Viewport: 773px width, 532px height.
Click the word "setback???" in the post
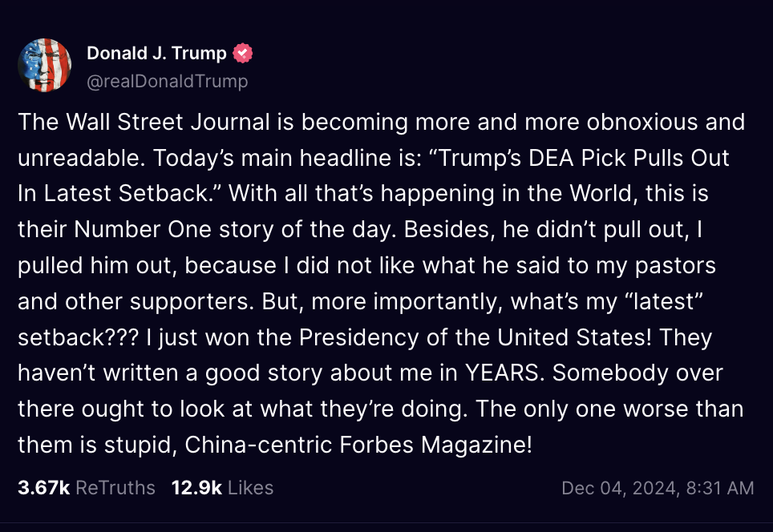point(79,337)
